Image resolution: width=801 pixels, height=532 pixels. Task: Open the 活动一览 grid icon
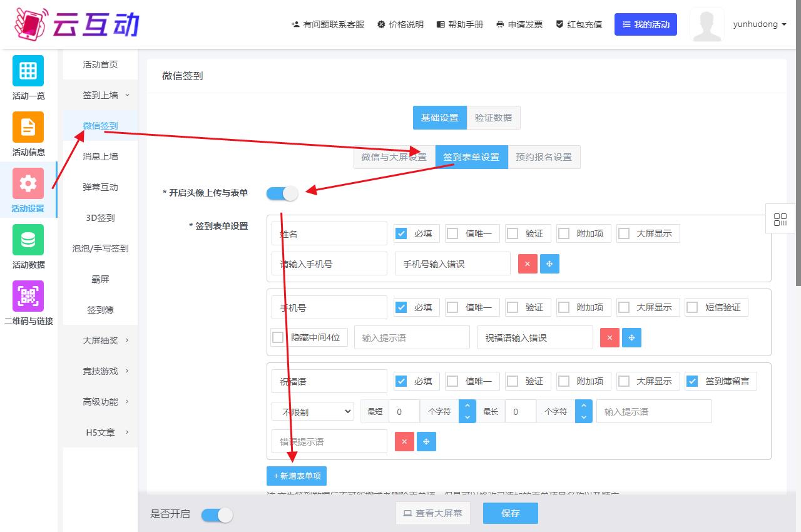[x=28, y=71]
